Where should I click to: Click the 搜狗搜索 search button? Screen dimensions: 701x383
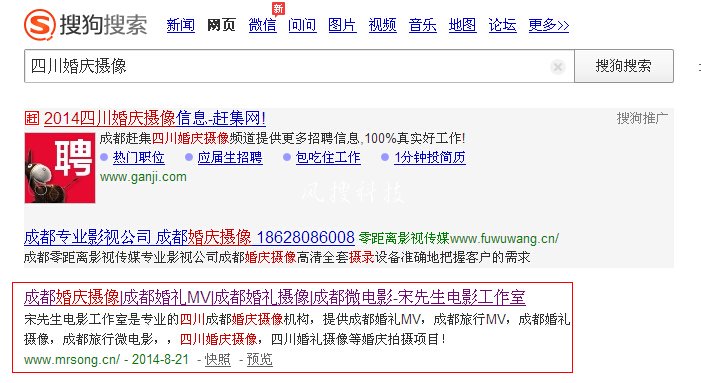(x=624, y=66)
